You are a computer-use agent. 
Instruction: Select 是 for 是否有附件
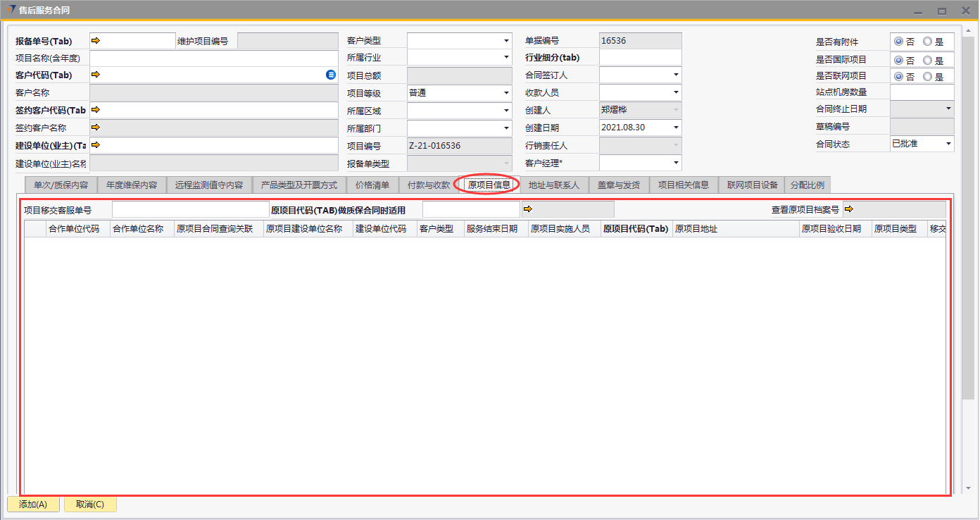(x=927, y=42)
